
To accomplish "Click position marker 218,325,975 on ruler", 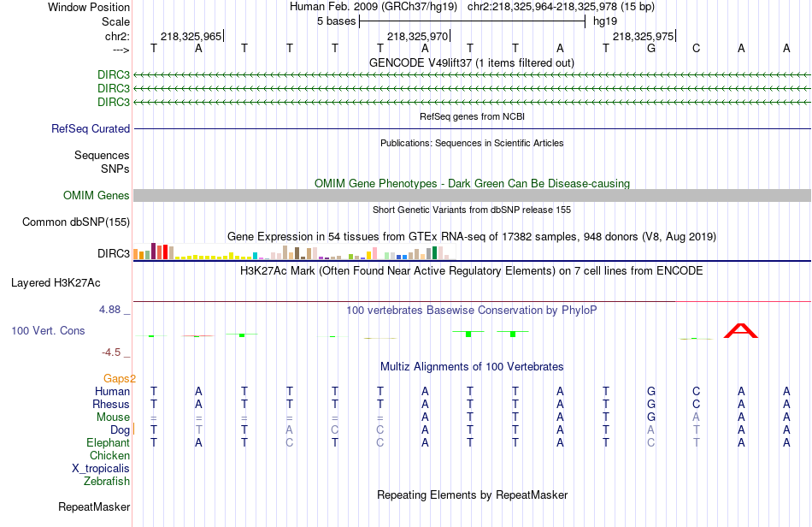I will (643, 36).
